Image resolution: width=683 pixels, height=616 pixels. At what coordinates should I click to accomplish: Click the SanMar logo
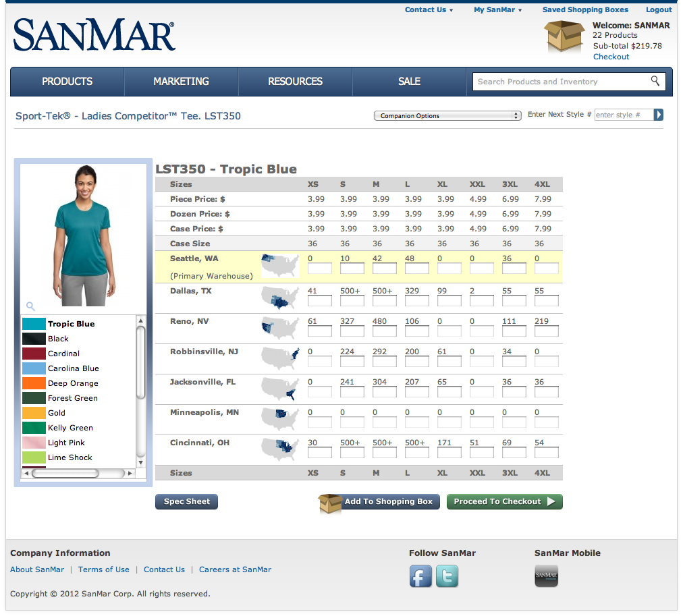click(x=94, y=35)
